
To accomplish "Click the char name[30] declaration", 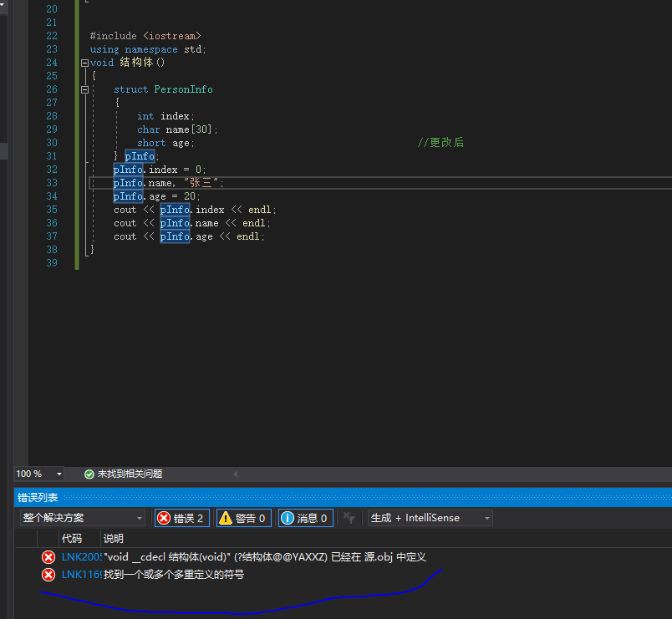I will click(x=177, y=129).
